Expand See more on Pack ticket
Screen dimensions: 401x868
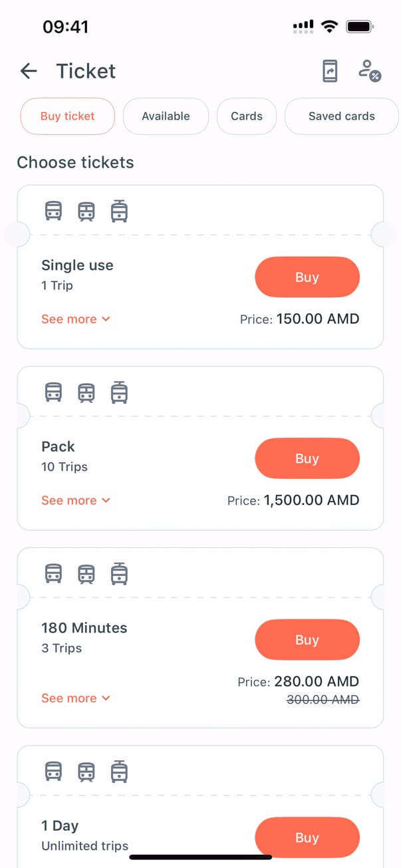(x=75, y=500)
